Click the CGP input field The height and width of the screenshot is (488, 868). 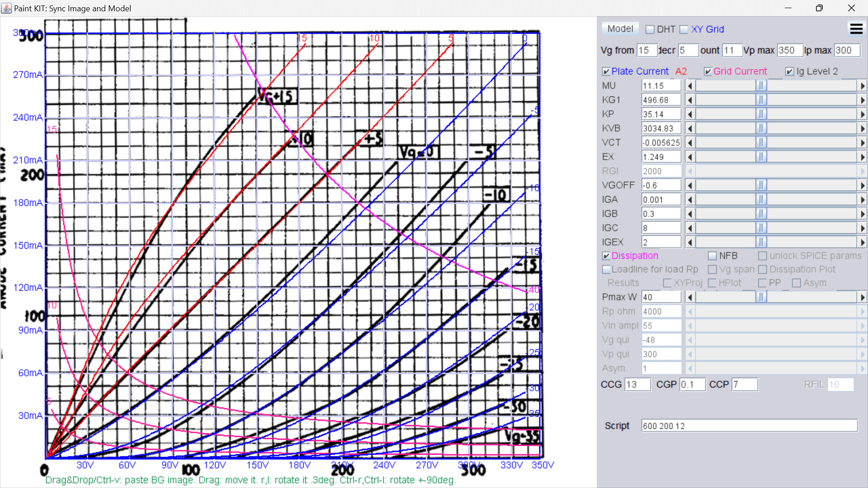click(693, 385)
